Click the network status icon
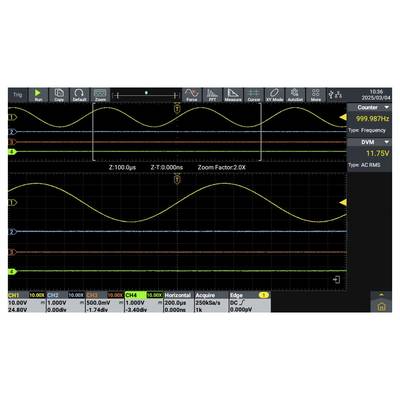Viewport: 400px width, 400px height. pos(338,95)
